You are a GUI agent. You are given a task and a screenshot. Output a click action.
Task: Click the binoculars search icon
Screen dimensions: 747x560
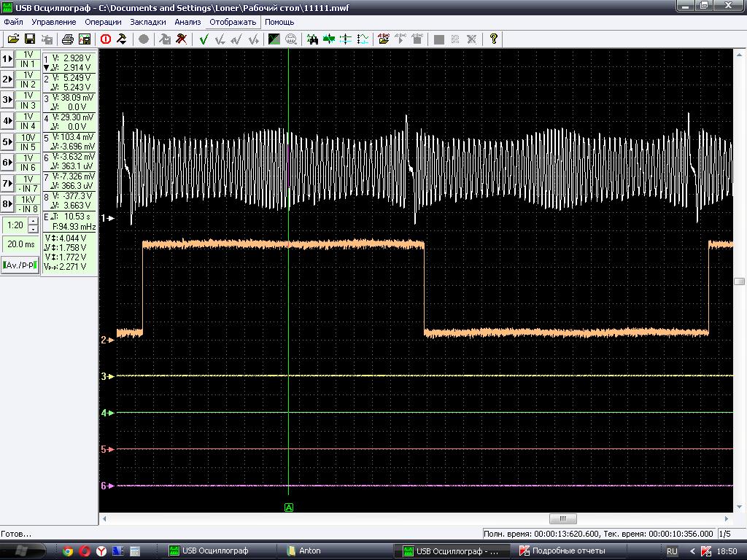[312, 39]
